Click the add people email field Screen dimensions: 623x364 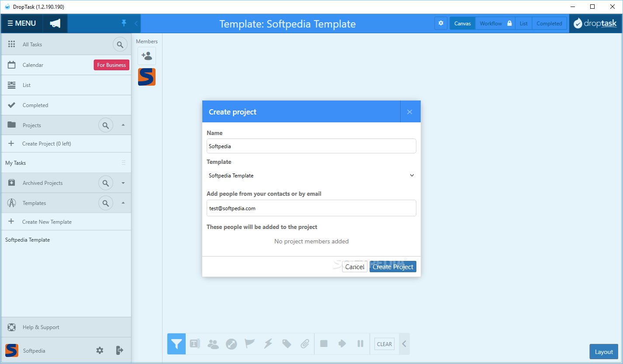click(311, 208)
